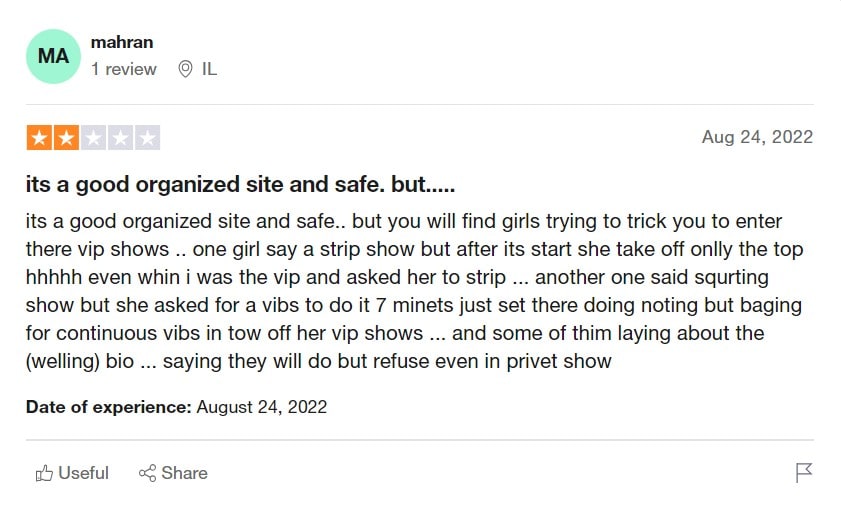Click the fourth grey rating star
This screenshot has height=505, width=841.
tap(120, 138)
